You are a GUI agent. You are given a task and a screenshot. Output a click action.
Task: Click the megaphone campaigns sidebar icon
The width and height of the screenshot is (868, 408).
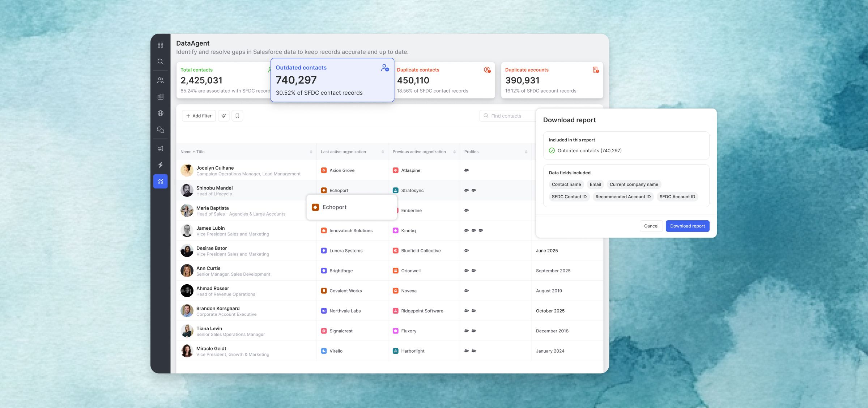160,149
